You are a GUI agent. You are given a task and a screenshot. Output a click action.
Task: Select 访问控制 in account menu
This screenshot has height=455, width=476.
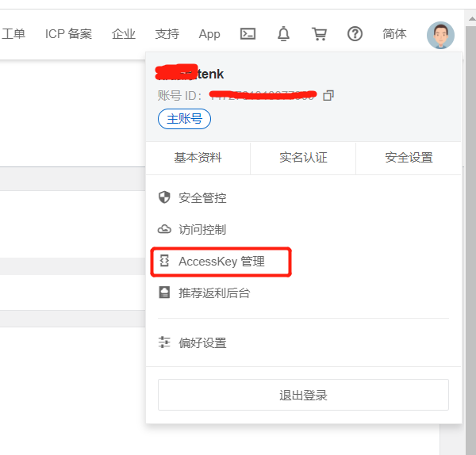click(x=202, y=230)
